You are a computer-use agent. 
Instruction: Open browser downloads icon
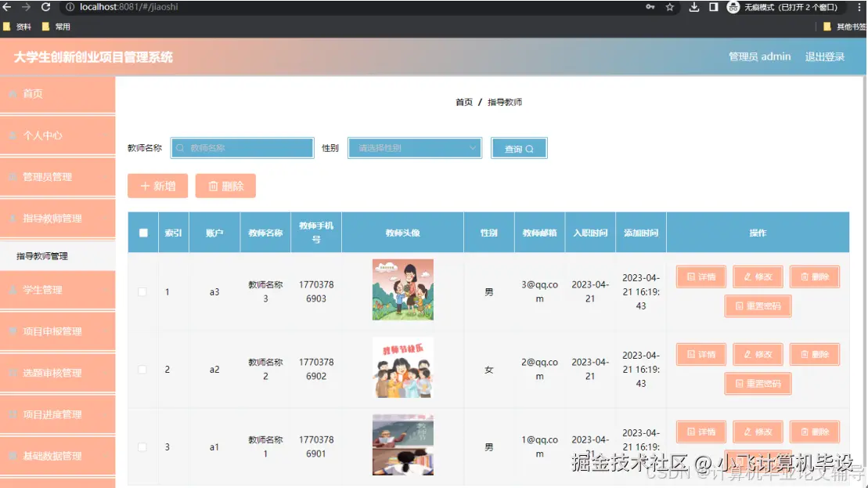(693, 7)
